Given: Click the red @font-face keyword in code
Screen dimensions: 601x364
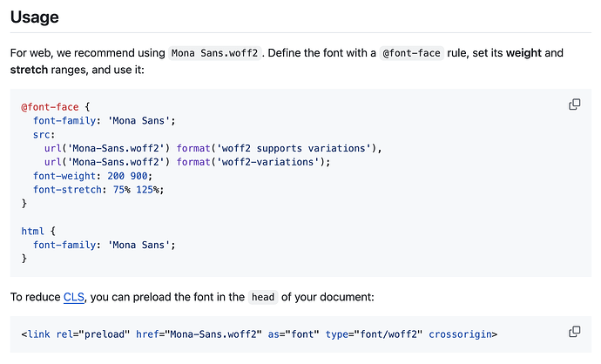Looking at the screenshot, I should 50,107.
